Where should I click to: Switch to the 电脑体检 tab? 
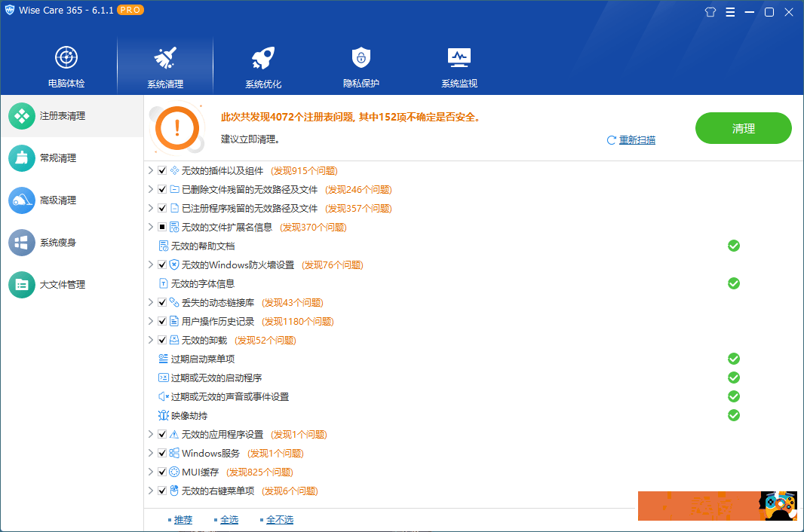[66, 66]
